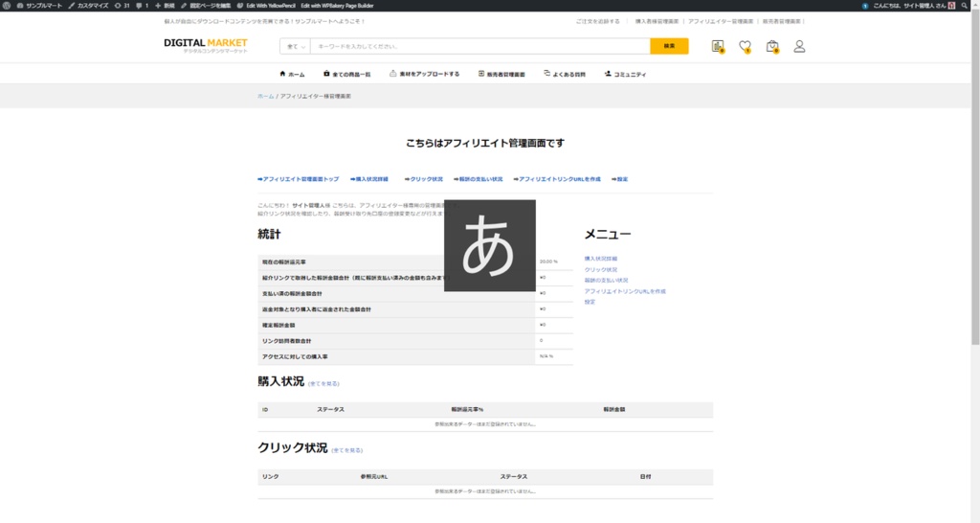Open the comments bubble showing 1
The height and width of the screenshot is (523, 980).
tap(142, 6)
